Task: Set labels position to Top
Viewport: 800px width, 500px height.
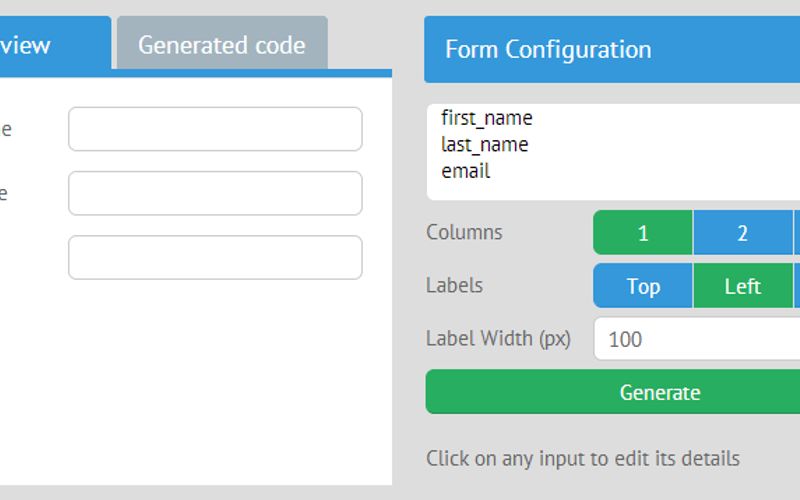Action: click(643, 286)
